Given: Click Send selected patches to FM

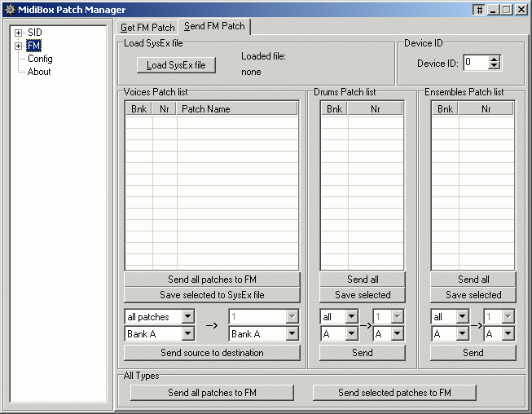Looking at the screenshot, I should pyautogui.click(x=394, y=393).
